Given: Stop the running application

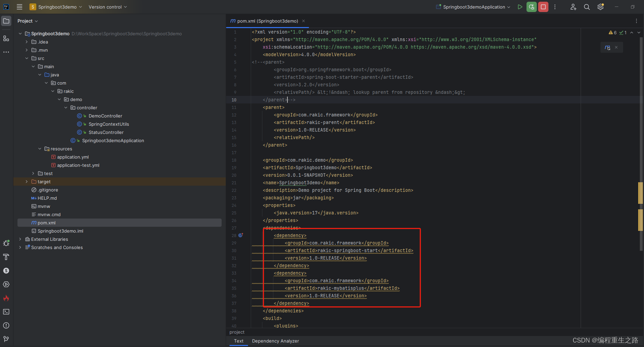Looking at the screenshot, I should [543, 7].
